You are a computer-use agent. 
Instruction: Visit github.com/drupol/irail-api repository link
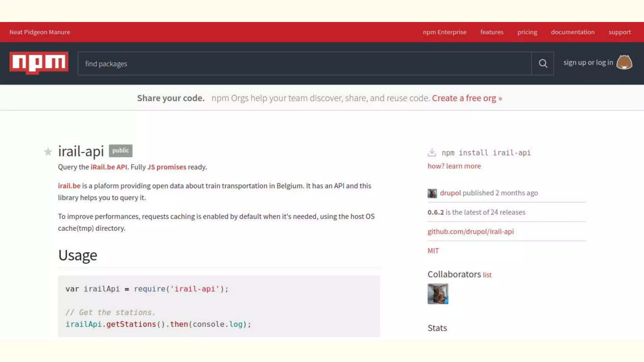470,232
